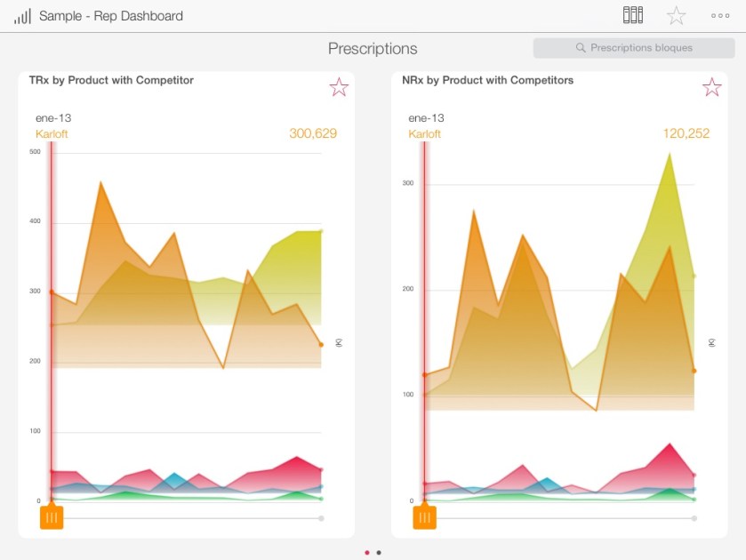The height and width of the screenshot is (560, 746).
Task: Open the three-dot more options menu
Action: tap(720, 15)
